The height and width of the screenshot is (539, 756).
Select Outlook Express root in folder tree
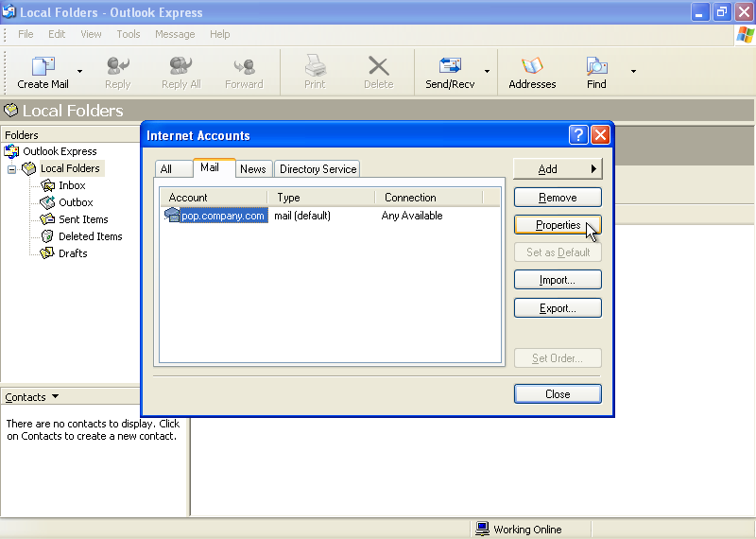tap(60, 151)
